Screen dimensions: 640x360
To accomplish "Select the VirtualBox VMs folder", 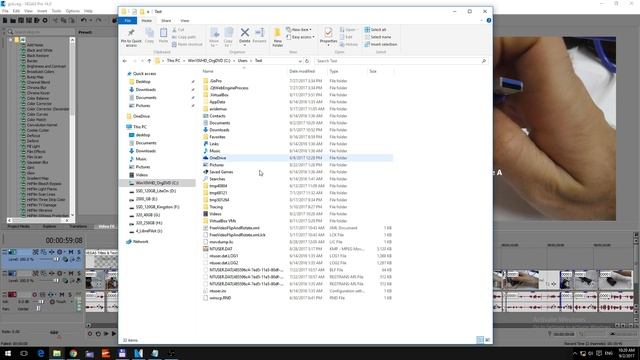I will (297, 221).
